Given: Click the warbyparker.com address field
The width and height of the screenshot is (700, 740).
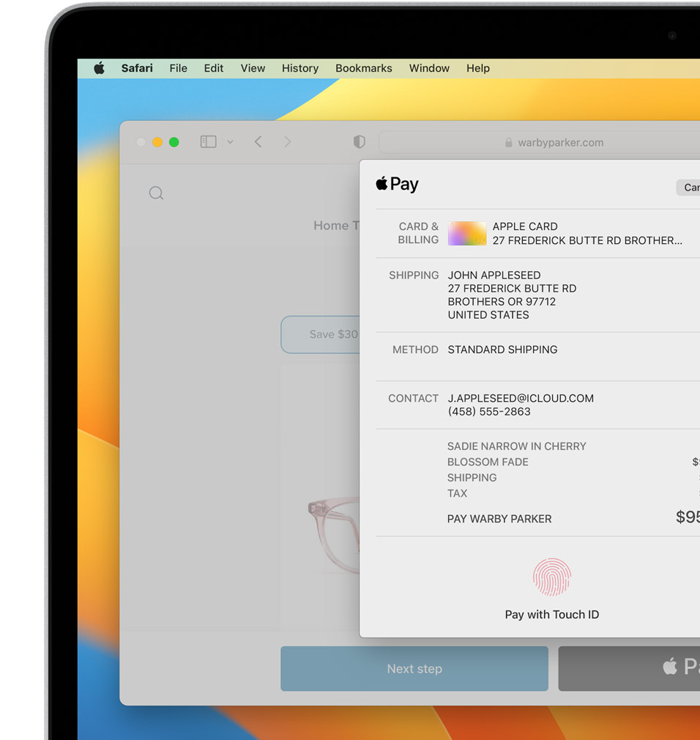Looking at the screenshot, I should tap(560, 143).
